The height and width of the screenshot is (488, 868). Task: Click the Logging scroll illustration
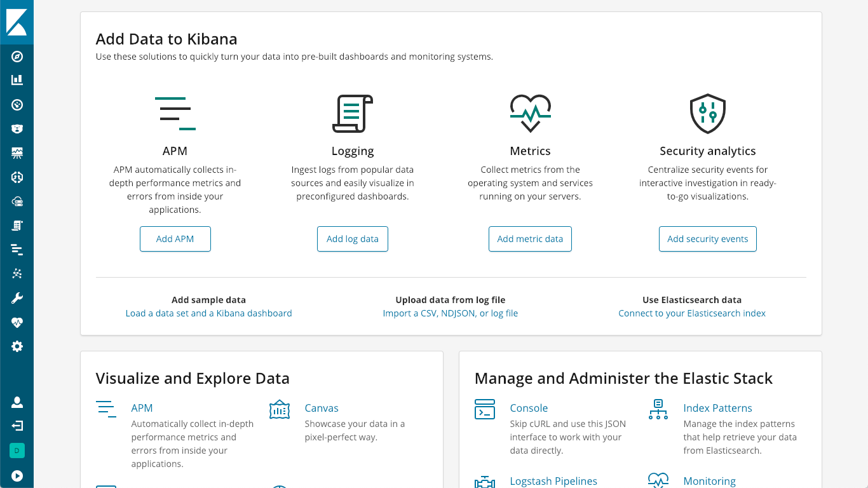pyautogui.click(x=353, y=114)
